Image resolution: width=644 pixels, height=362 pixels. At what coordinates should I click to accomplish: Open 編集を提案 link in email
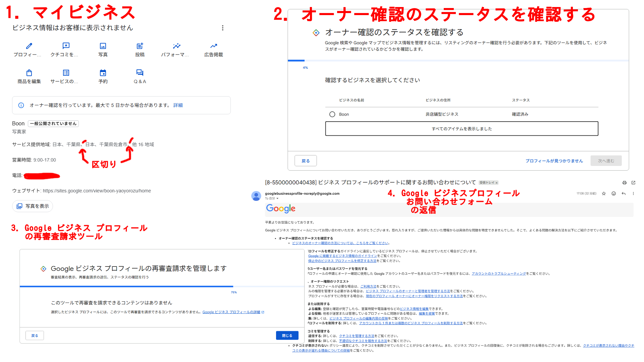[427, 314]
